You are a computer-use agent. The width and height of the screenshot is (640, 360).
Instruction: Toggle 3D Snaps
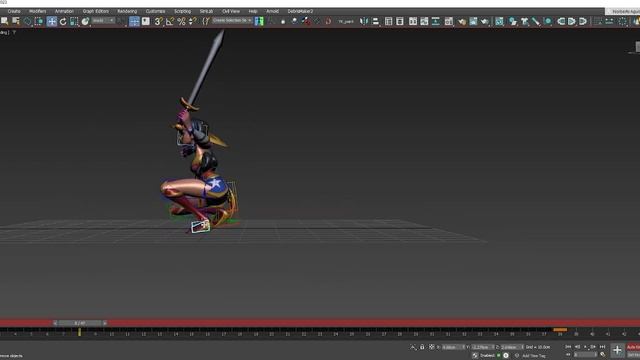(x=158, y=21)
